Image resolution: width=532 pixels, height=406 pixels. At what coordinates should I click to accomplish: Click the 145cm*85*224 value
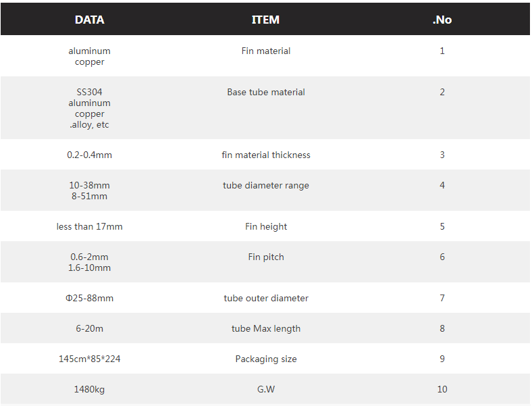pos(89,359)
